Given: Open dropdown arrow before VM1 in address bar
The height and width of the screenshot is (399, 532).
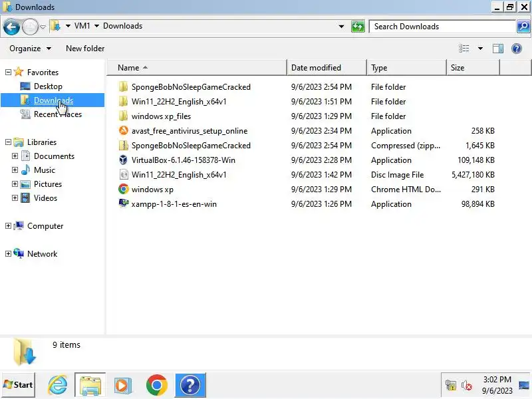Looking at the screenshot, I should pyautogui.click(x=68, y=26).
